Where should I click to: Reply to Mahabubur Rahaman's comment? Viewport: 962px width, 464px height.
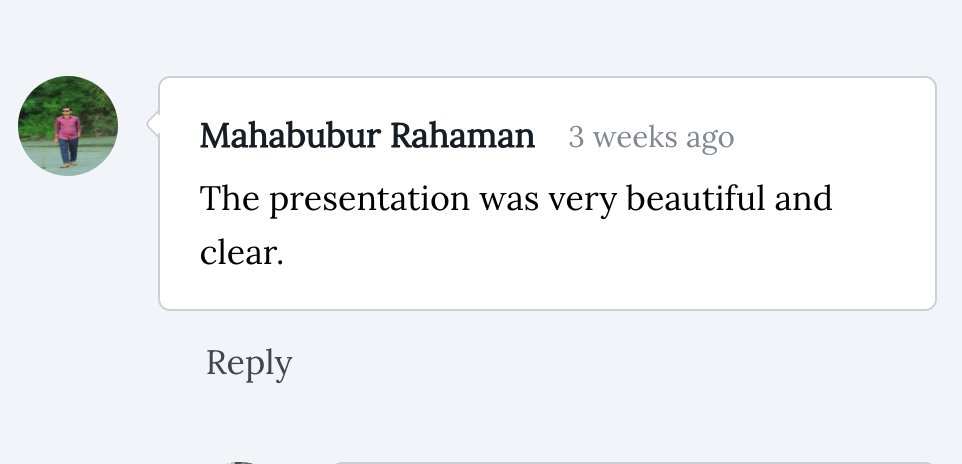tap(249, 362)
